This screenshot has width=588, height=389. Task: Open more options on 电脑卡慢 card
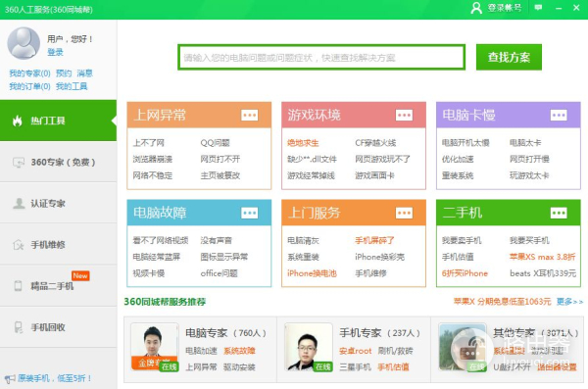[x=559, y=116]
